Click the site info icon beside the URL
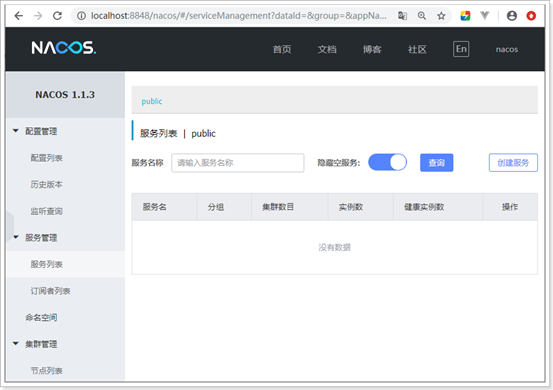The height and width of the screenshot is (390, 553). (x=81, y=16)
